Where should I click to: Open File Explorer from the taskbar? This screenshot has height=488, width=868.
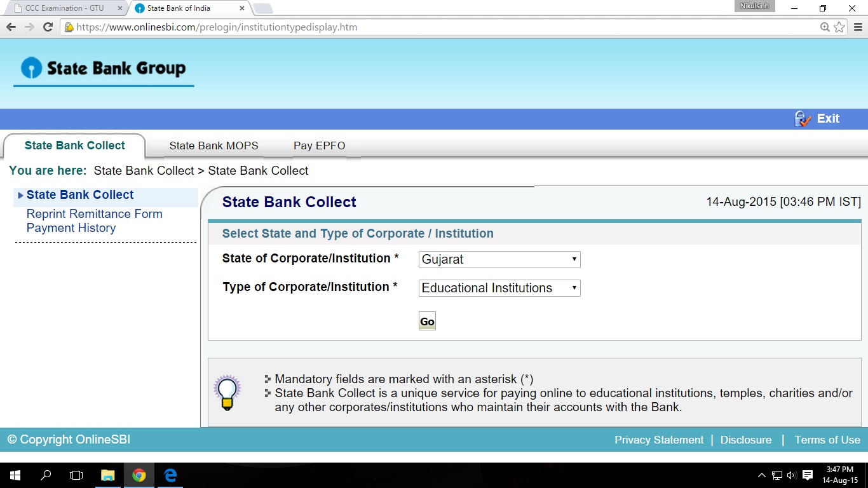107,475
